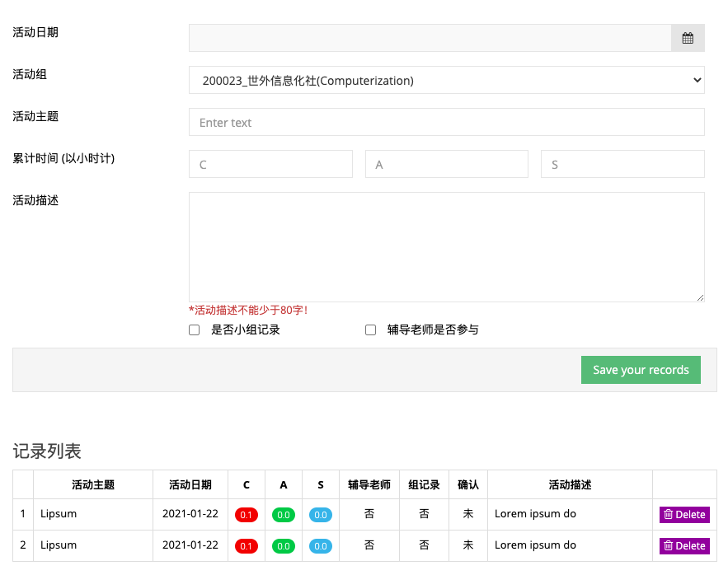728x575 pixels.
Task: Click blue S badge in row 2
Action: tap(321, 546)
